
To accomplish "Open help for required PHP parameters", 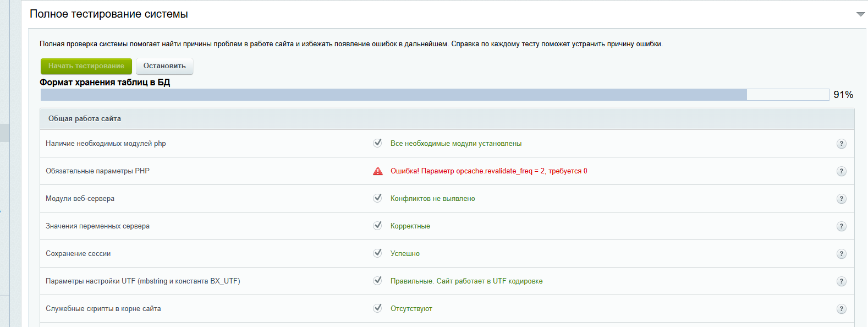I will [841, 171].
